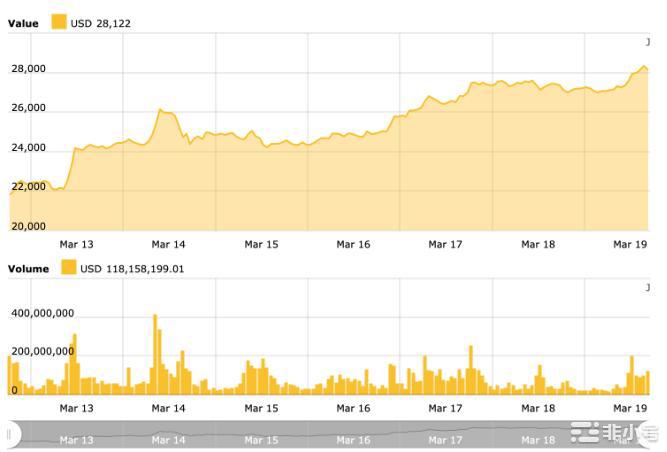Select Mar 13 in the range navigator
The height and width of the screenshot is (452, 667).
(76, 439)
